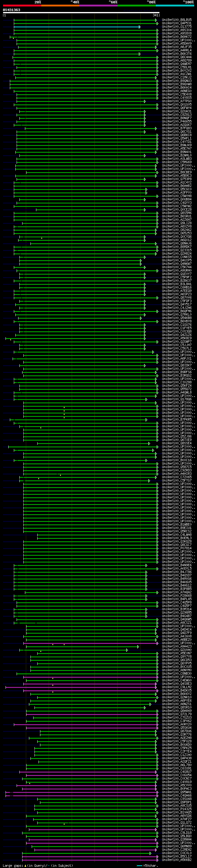Click hit label UniRef100_A6L780
This screenshot has height=868, width=197.
coord(176,765)
